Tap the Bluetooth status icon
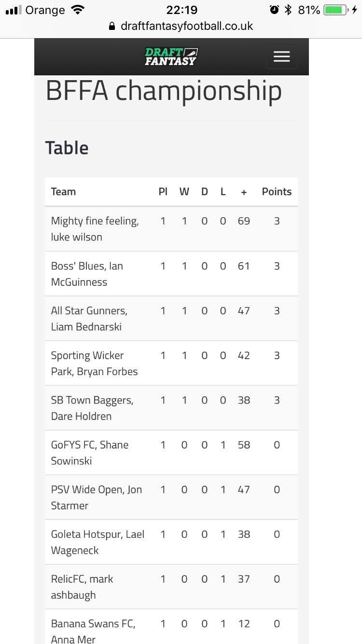 tap(288, 10)
